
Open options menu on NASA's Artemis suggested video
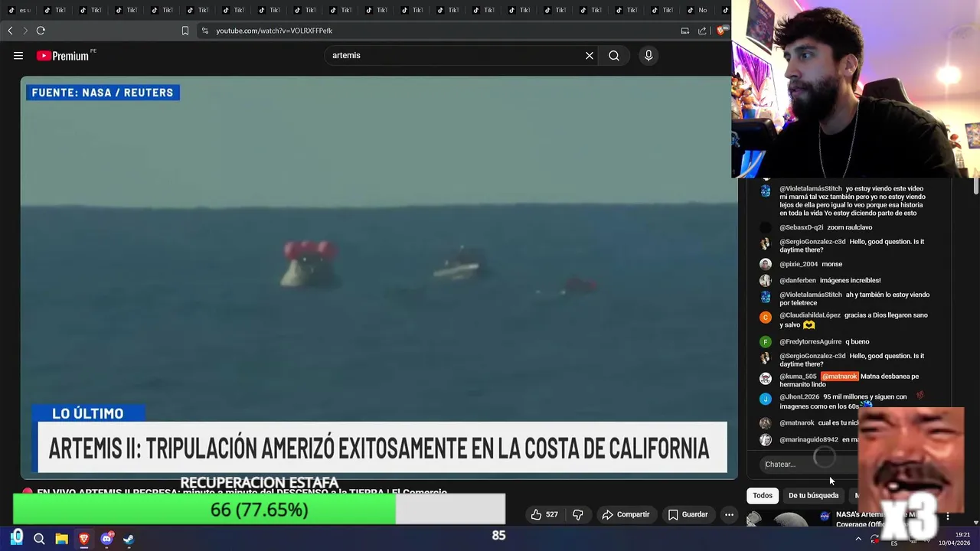[947, 517]
